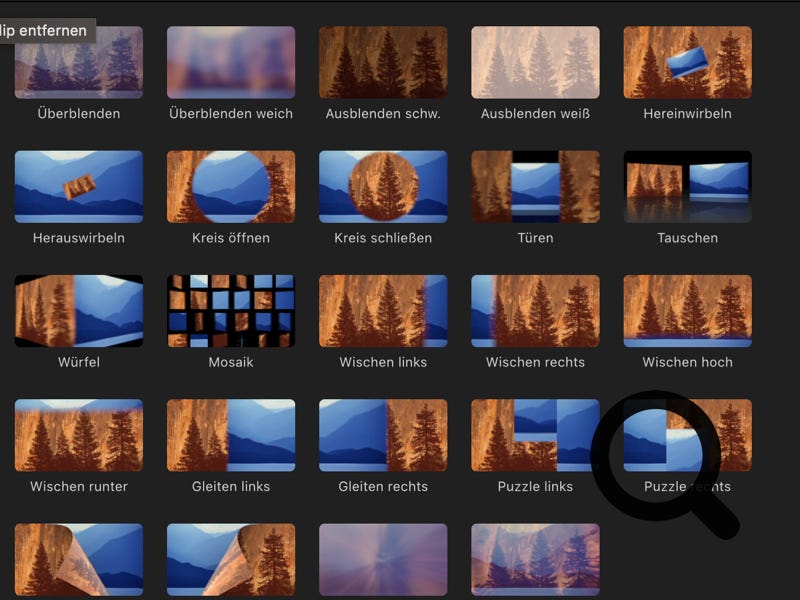This screenshot has height=600, width=800.
Task: Click the Tauschen transition thumbnail
Action: click(687, 186)
